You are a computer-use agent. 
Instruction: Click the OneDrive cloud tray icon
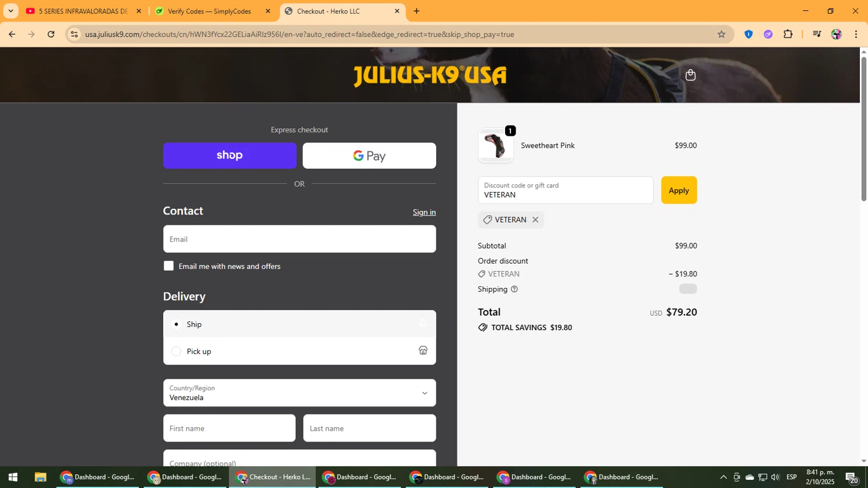coord(749,477)
